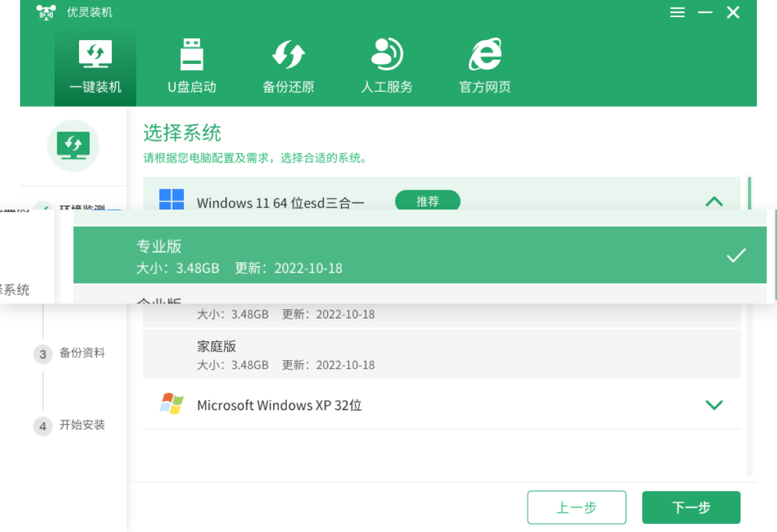The image size is (777, 532).
Task: Click the 下一步 button
Action: [x=691, y=508]
